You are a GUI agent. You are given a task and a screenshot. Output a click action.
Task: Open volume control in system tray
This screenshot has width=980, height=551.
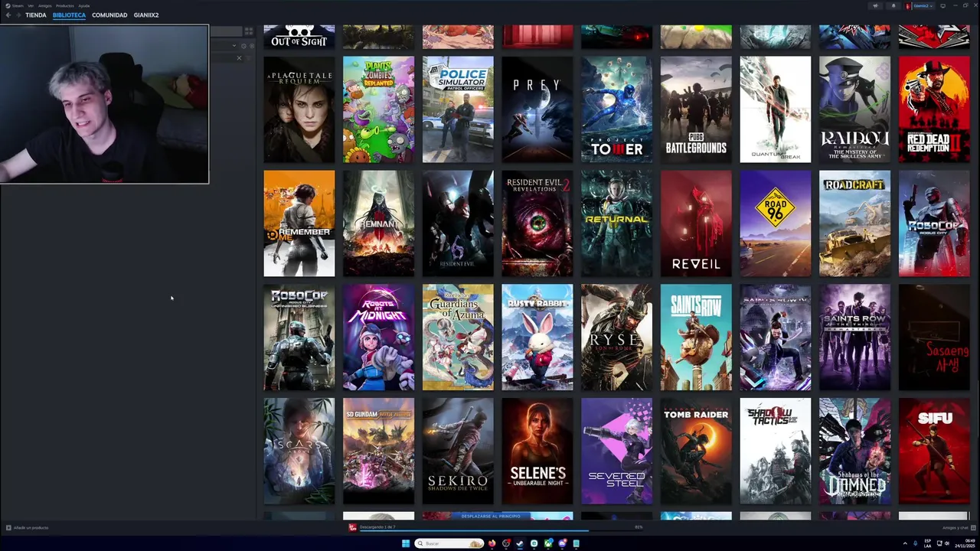(x=948, y=543)
